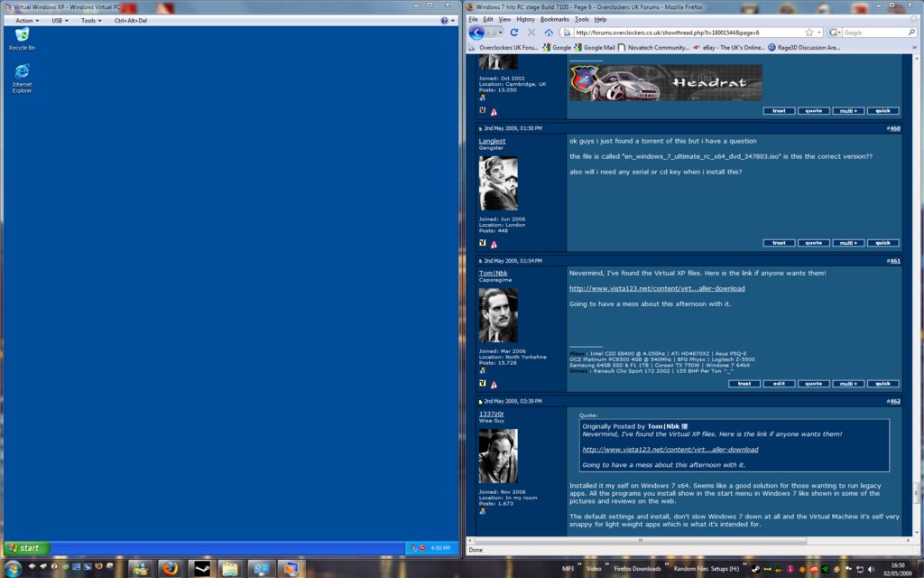Open post number #462 link
924x578 pixels.
(894, 401)
